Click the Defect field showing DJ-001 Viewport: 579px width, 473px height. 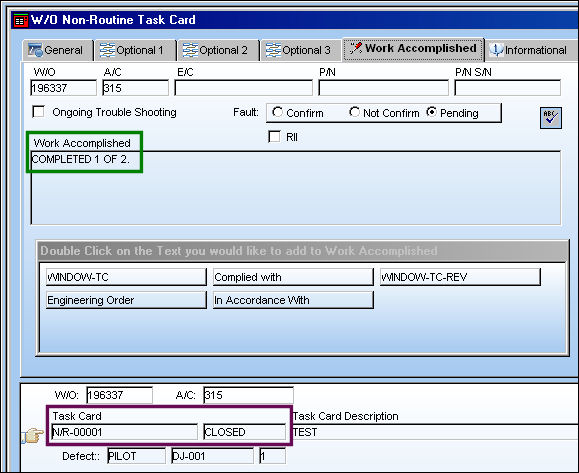click(212, 456)
